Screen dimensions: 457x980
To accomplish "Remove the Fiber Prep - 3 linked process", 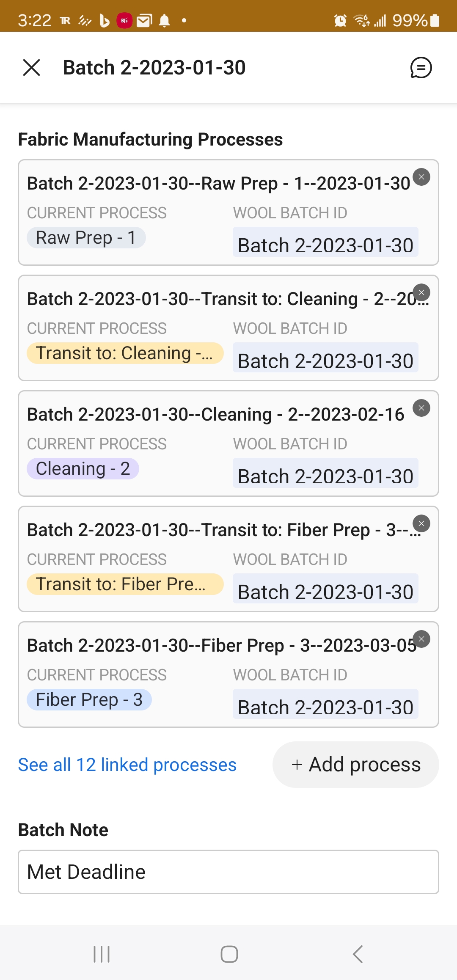I will (421, 639).
